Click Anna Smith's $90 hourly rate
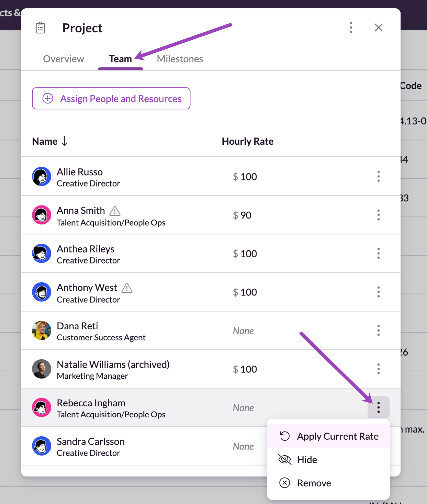The height and width of the screenshot is (504, 427). [x=242, y=215]
